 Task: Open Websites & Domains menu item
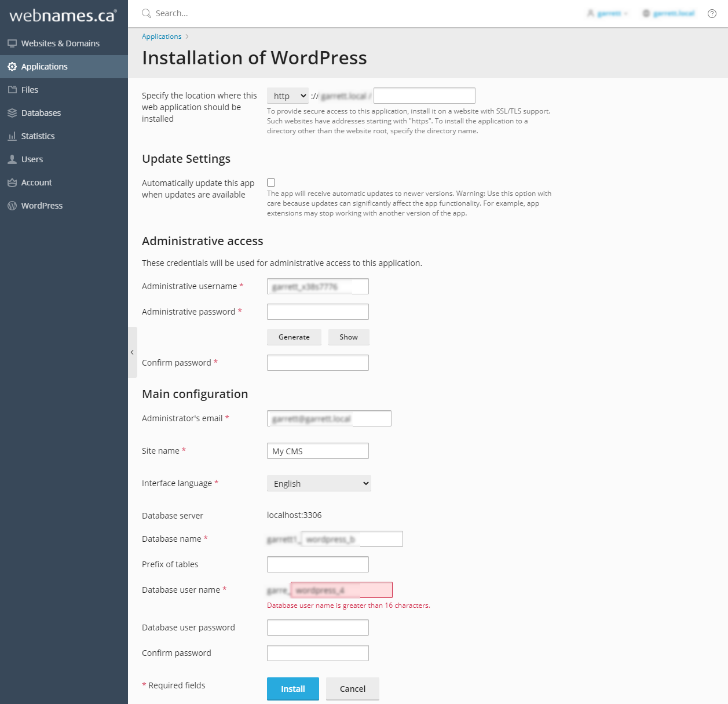[x=64, y=43]
